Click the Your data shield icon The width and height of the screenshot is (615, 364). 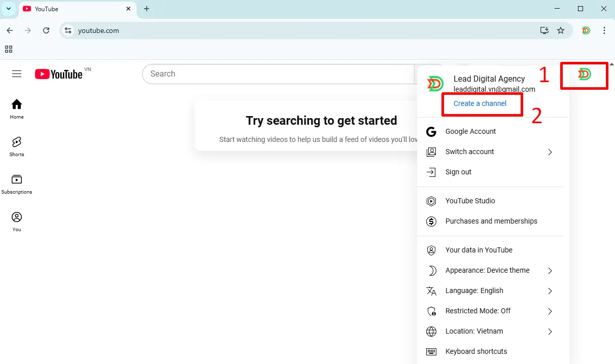[x=431, y=250]
